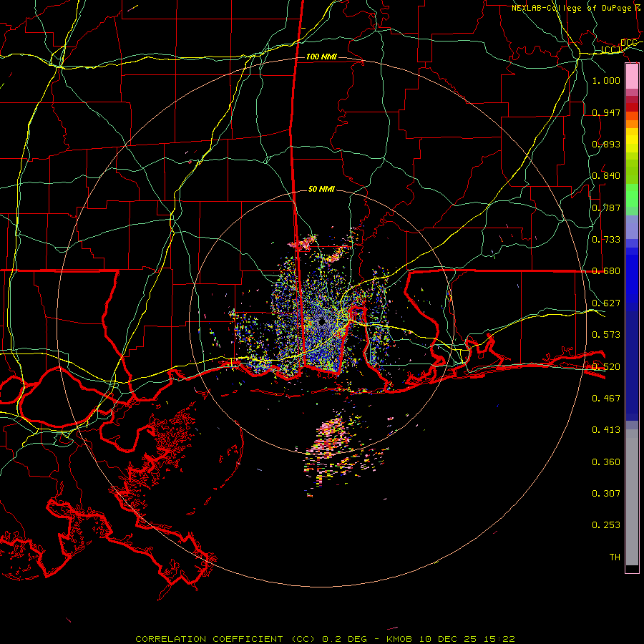Click the 0.787 scale value
This screenshot has height=644, width=644.
tap(606, 208)
